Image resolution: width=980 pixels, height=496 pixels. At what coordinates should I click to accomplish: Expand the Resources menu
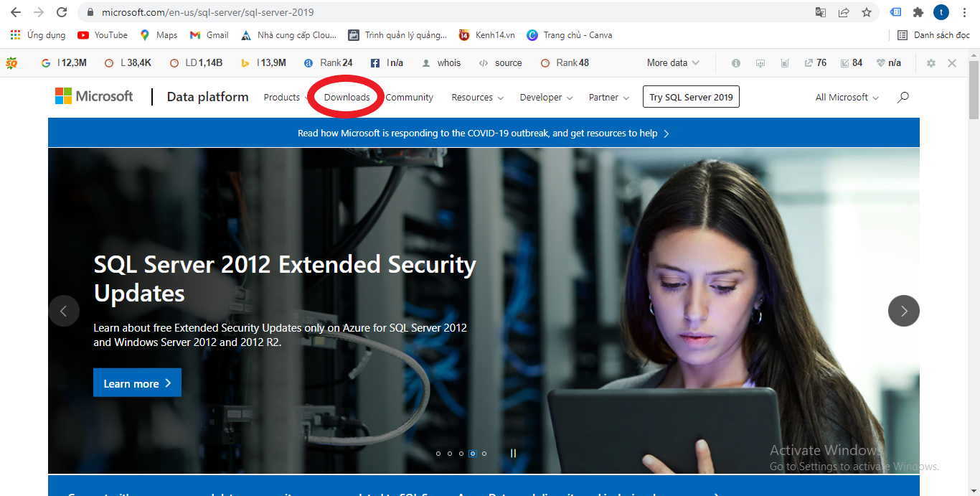477,98
